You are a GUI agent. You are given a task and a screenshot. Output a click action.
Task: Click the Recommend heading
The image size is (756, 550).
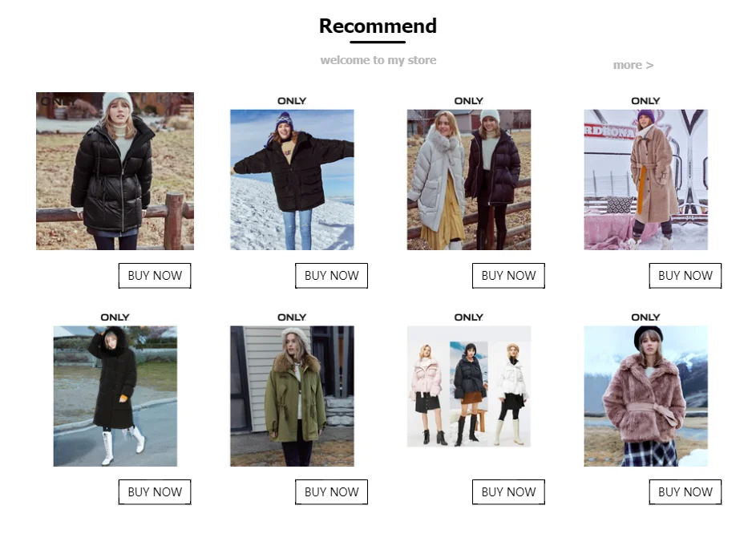click(x=378, y=26)
